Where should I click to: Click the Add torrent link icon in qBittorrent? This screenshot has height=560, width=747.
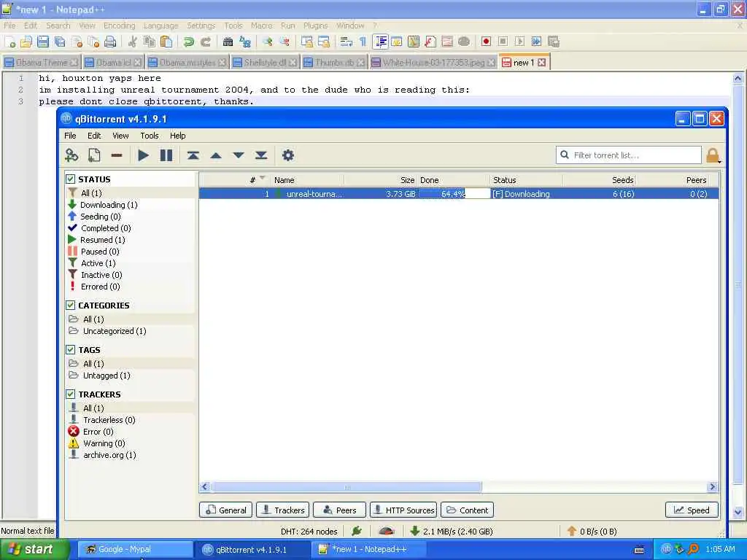[71, 155]
